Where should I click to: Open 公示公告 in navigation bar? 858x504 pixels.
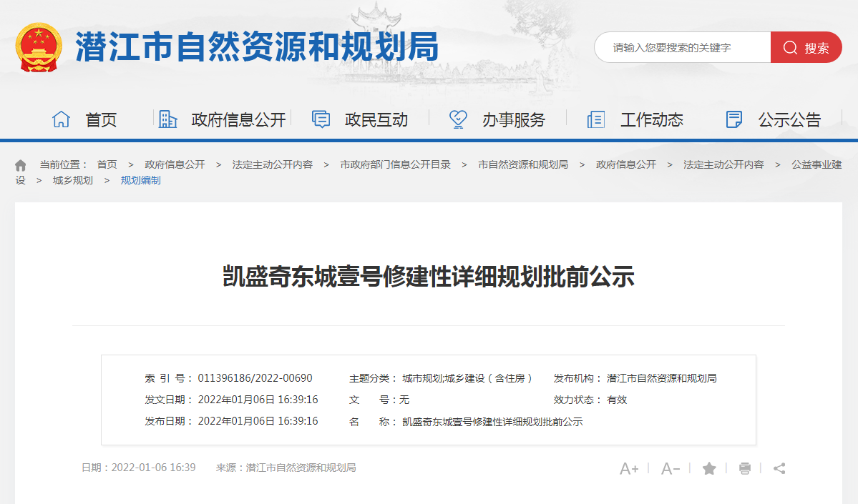tap(774, 119)
